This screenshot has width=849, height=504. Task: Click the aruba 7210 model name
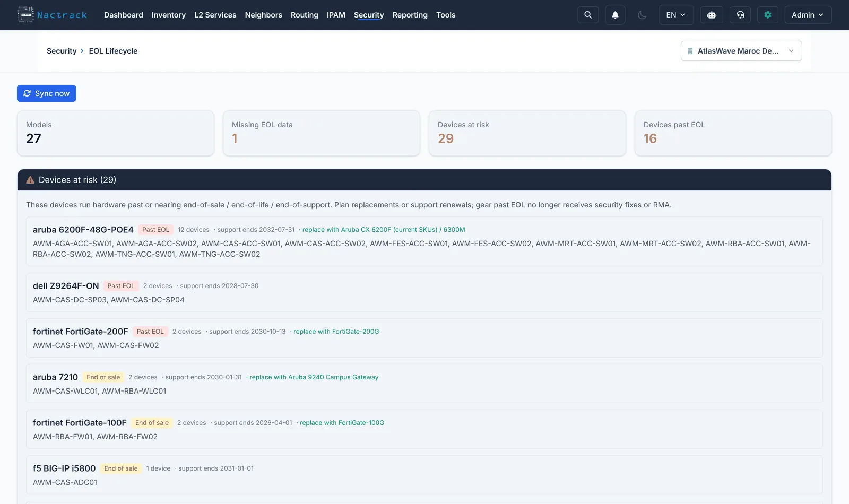point(55,377)
